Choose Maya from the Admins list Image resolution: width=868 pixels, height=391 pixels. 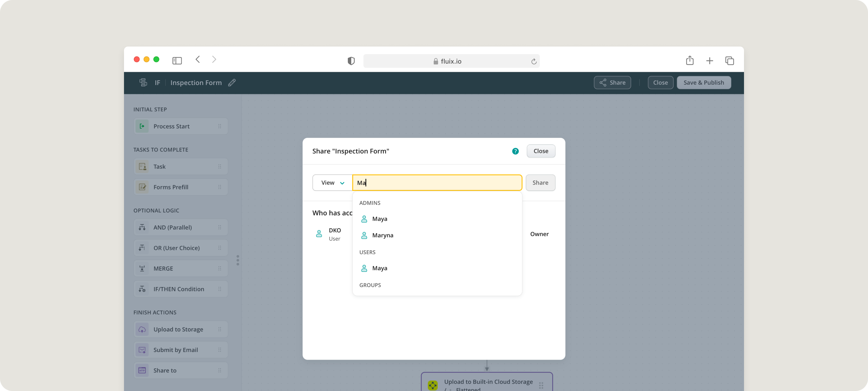(379, 219)
